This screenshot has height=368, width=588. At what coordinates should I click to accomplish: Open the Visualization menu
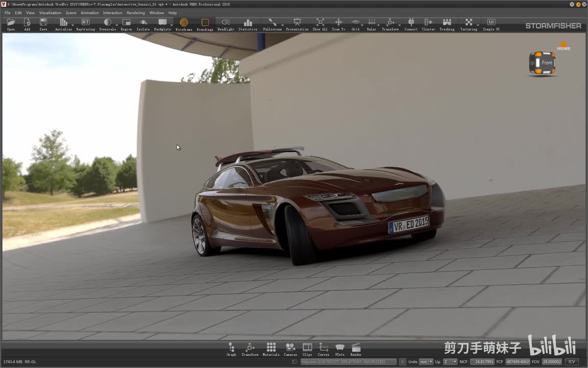50,13
